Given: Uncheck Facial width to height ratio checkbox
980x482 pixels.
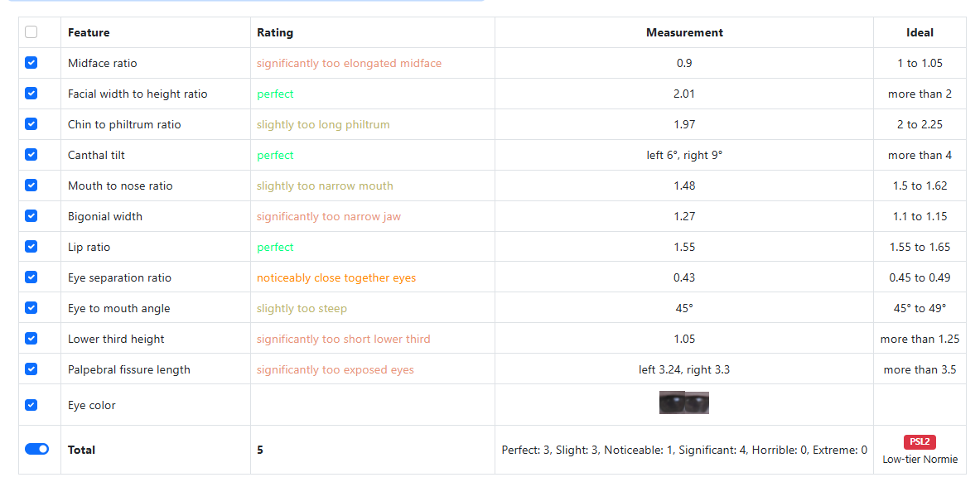Looking at the screenshot, I should click(x=31, y=94).
